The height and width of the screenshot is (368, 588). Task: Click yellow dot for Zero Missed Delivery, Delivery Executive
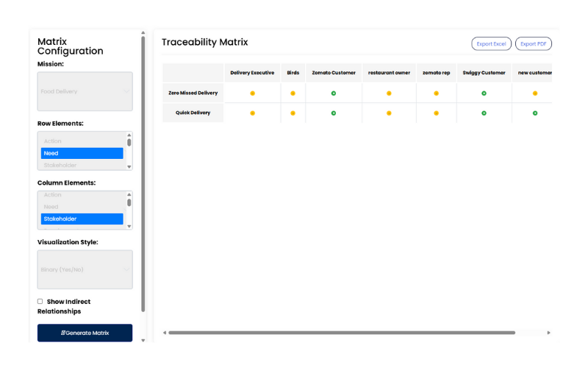[252, 93]
